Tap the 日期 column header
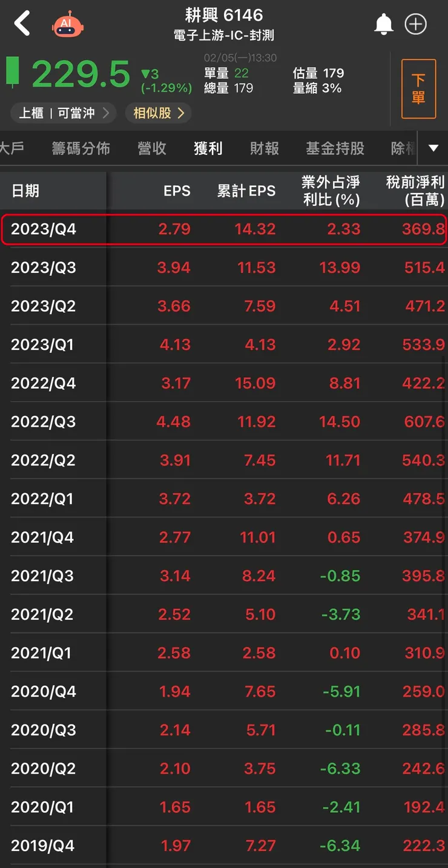Screen dimensions: 448x868 pyautogui.click(x=25, y=191)
